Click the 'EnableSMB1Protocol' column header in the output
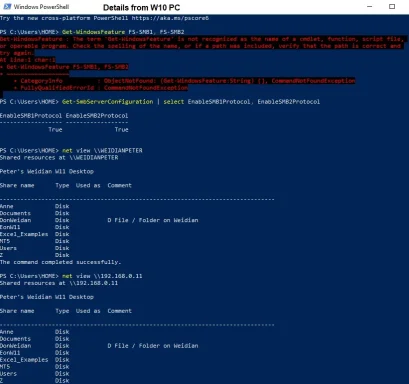Image resolution: width=409 pixels, height=384 pixels. 31,116
